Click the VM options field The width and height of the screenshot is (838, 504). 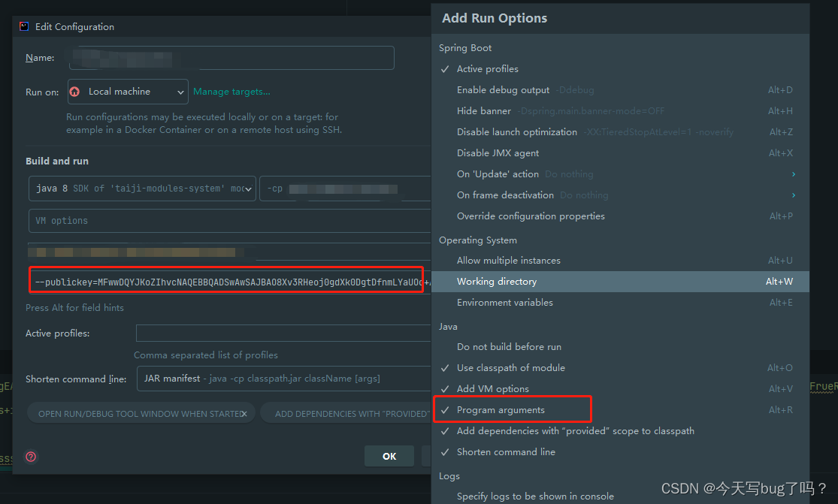coord(230,221)
